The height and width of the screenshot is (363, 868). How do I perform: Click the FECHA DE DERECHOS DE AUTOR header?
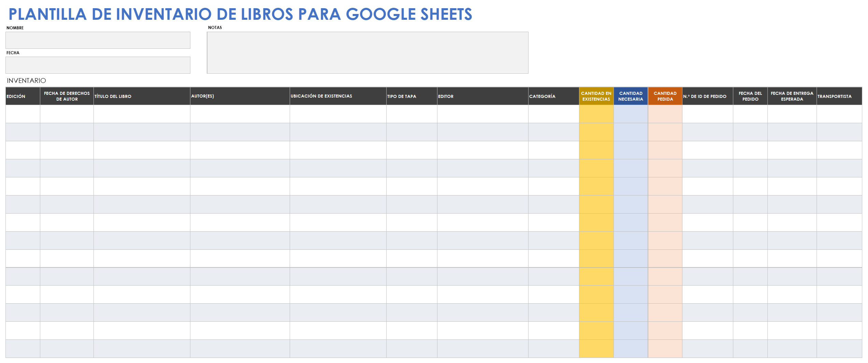(67, 96)
